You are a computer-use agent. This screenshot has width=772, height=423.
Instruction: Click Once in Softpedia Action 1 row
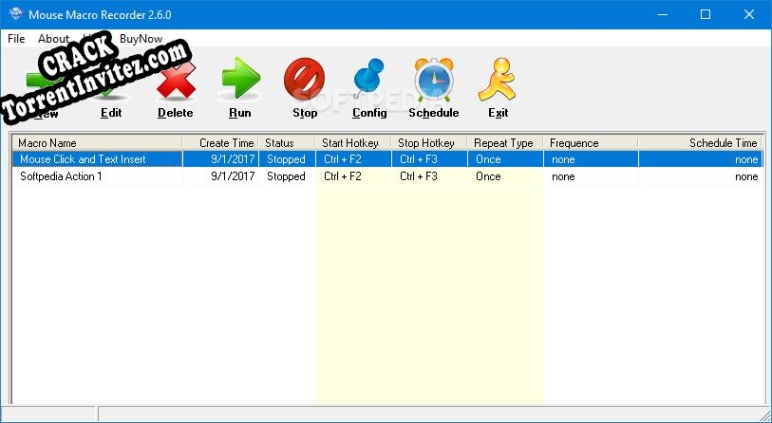488,176
